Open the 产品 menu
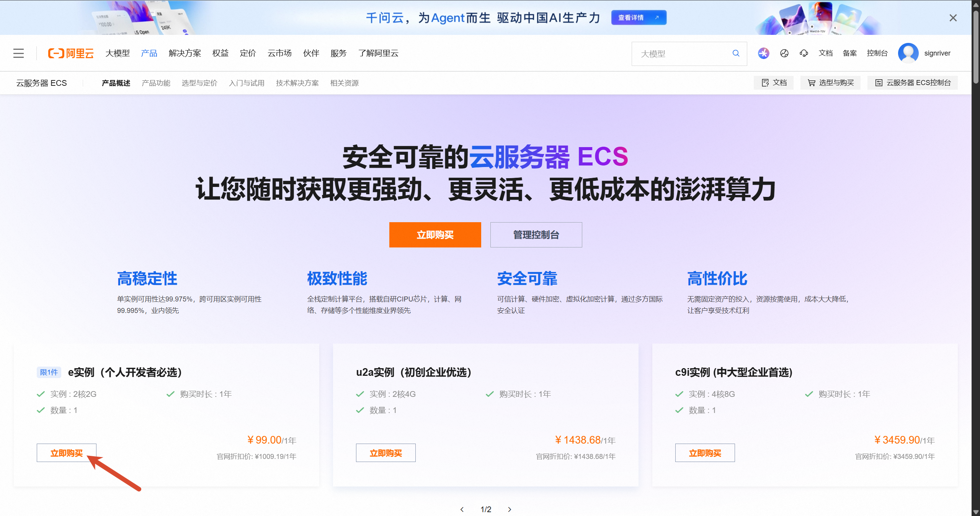 [149, 53]
